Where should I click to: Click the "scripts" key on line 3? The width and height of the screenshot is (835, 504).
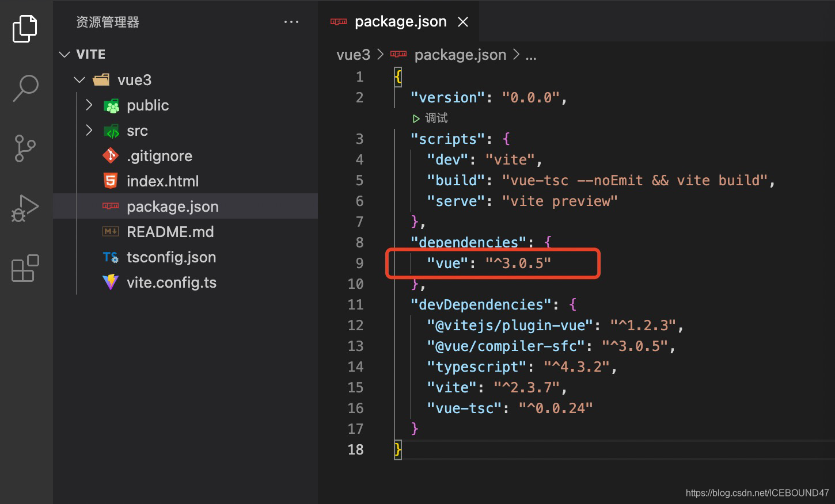(x=448, y=139)
